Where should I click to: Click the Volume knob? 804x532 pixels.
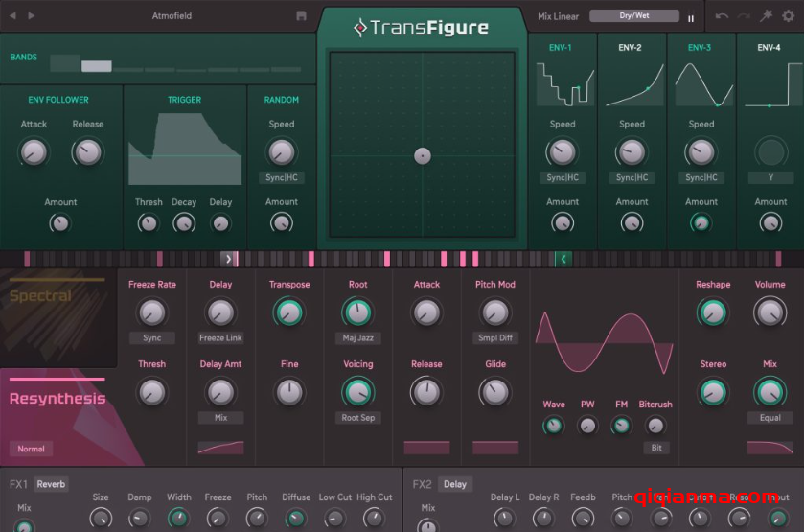(x=770, y=312)
